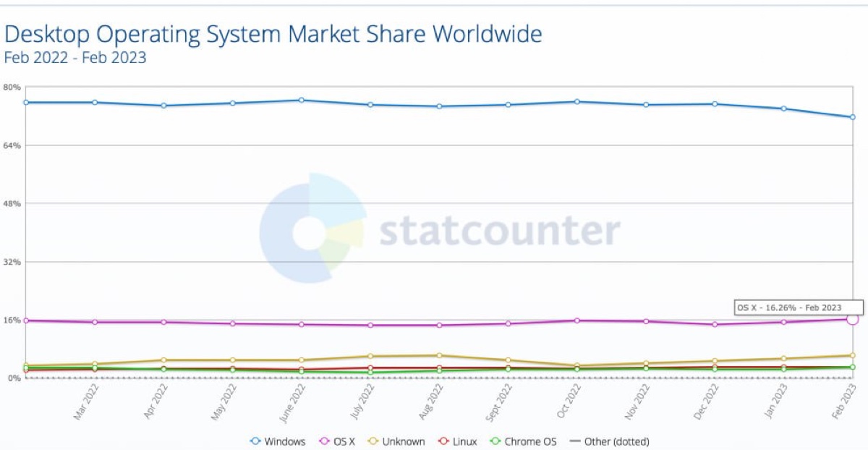Click the OS X data point at Oct 2022
The width and height of the screenshot is (868, 450).
pos(576,320)
